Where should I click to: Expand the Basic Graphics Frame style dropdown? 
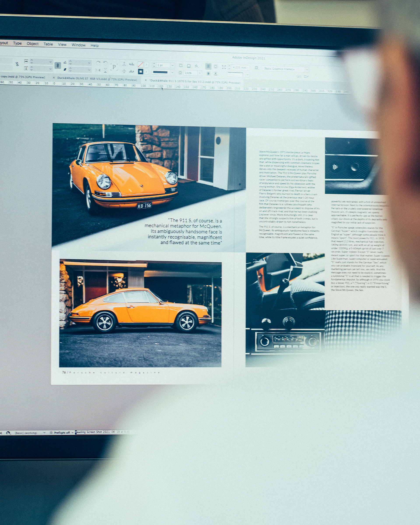coord(307,69)
